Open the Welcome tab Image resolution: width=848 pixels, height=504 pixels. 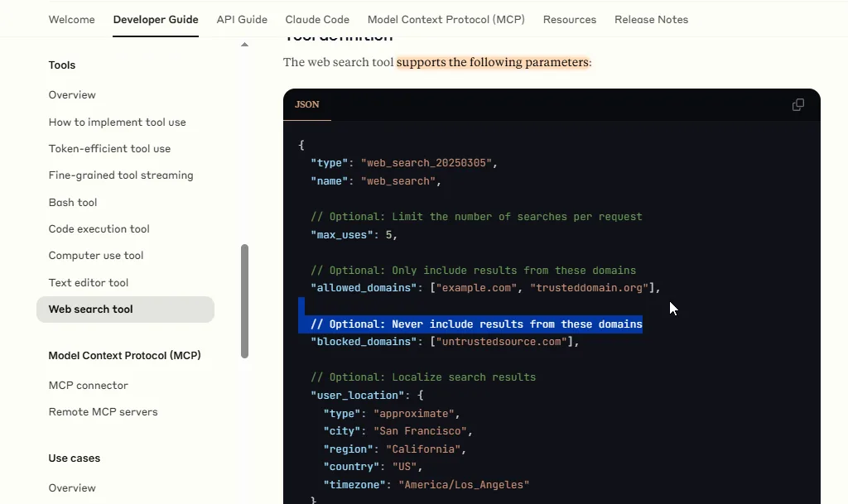(72, 20)
